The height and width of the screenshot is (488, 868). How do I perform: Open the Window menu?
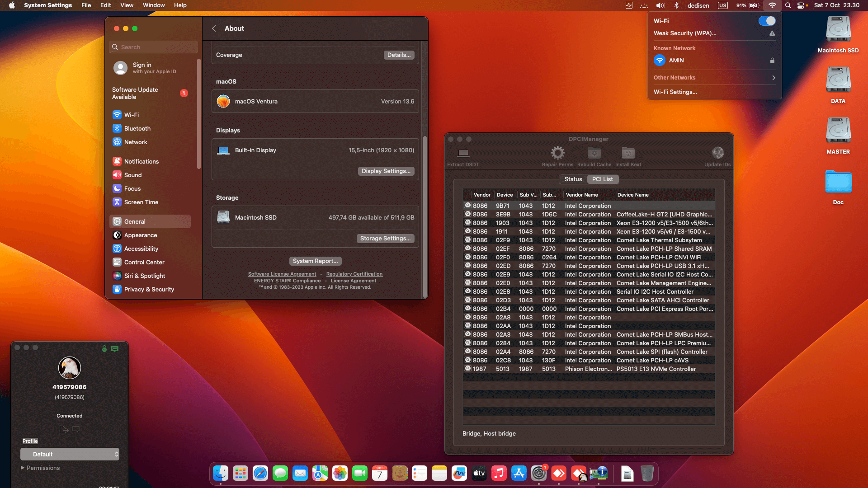(154, 5)
